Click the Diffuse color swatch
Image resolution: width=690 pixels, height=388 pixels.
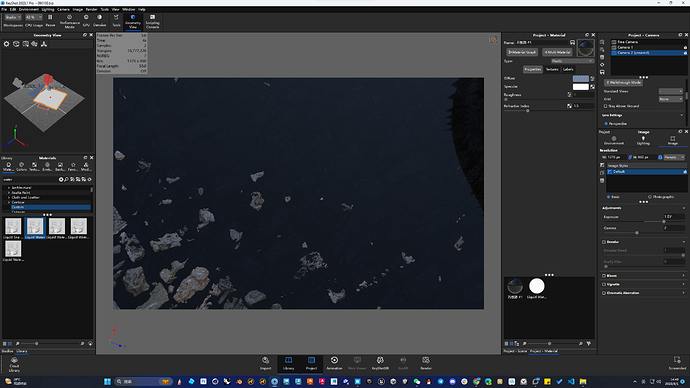tap(580, 78)
